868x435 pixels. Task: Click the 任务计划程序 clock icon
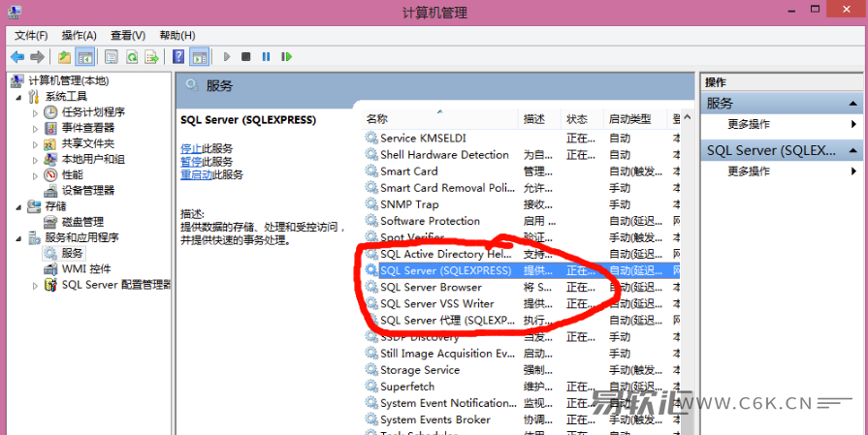pyautogui.click(x=50, y=112)
